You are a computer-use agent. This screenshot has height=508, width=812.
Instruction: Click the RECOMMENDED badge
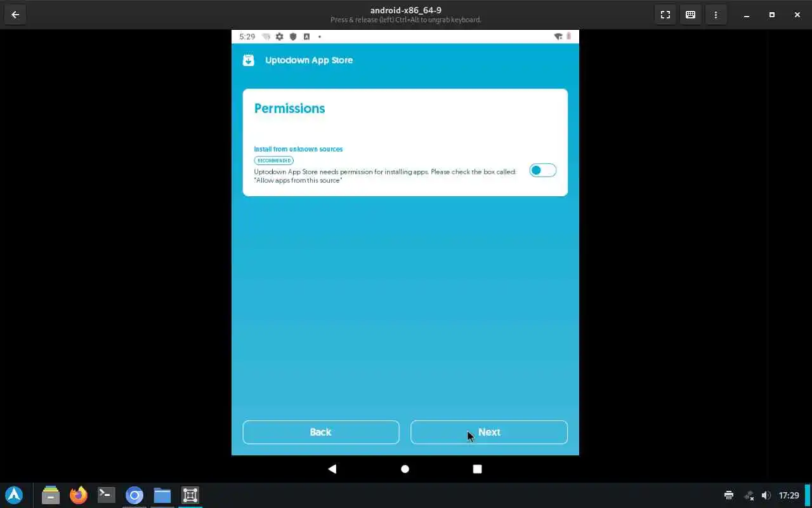click(274, 161)
